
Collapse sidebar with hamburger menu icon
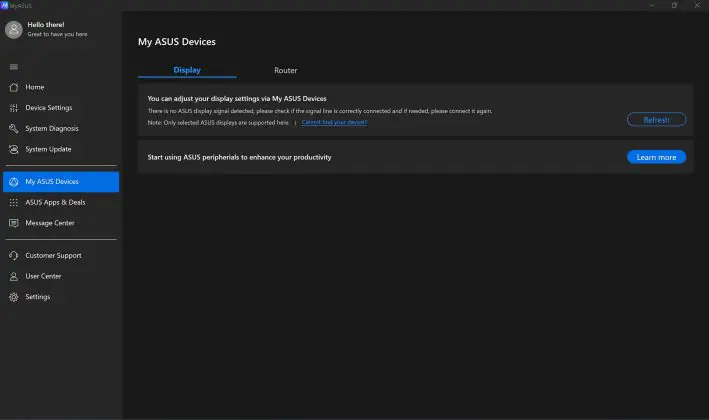click(x=14, y=67)
